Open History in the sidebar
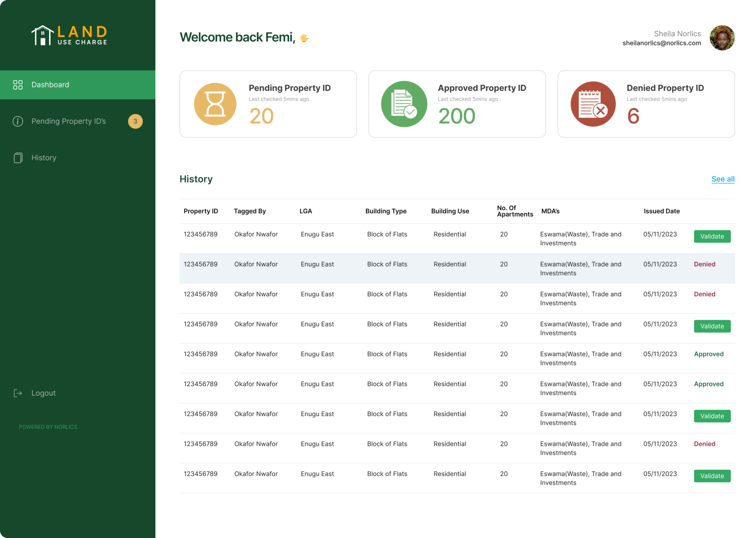Image resolution: width=756 pixels, height=538 pixels. pos(78,158)
